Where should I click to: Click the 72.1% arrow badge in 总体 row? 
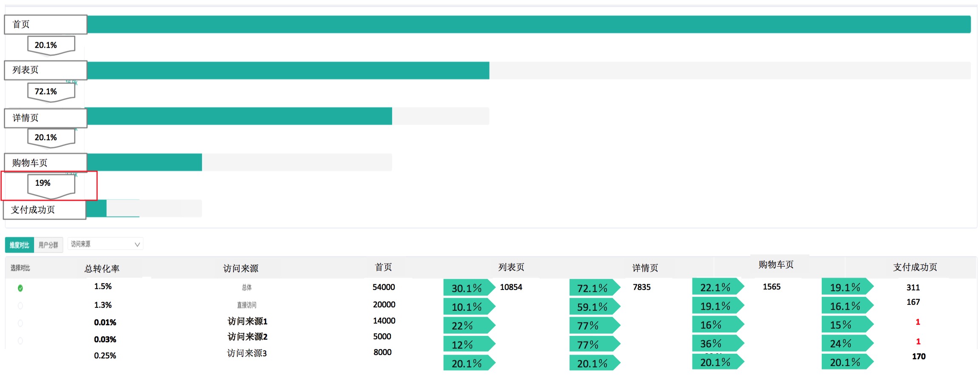[x=595, y=288]
